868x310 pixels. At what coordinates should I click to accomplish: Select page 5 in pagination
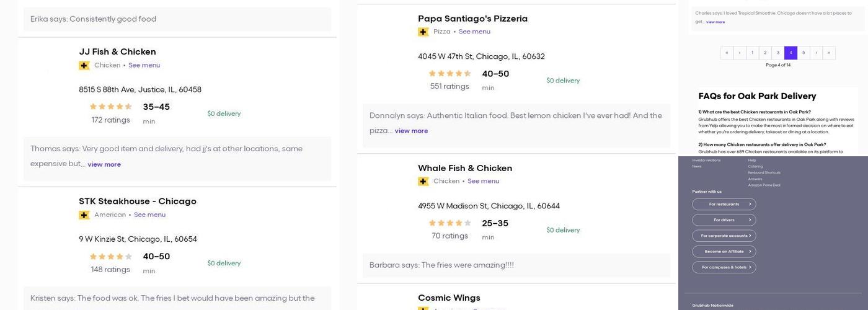(804, 53)
